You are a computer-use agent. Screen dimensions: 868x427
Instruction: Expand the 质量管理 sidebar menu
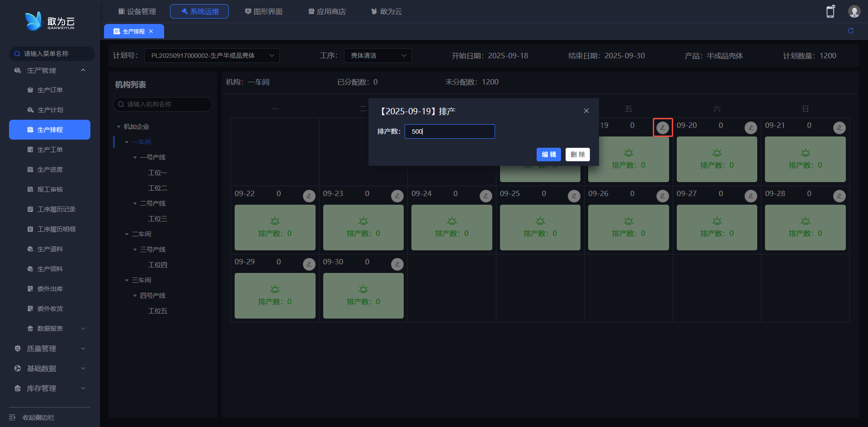click(x=50, y=348)
